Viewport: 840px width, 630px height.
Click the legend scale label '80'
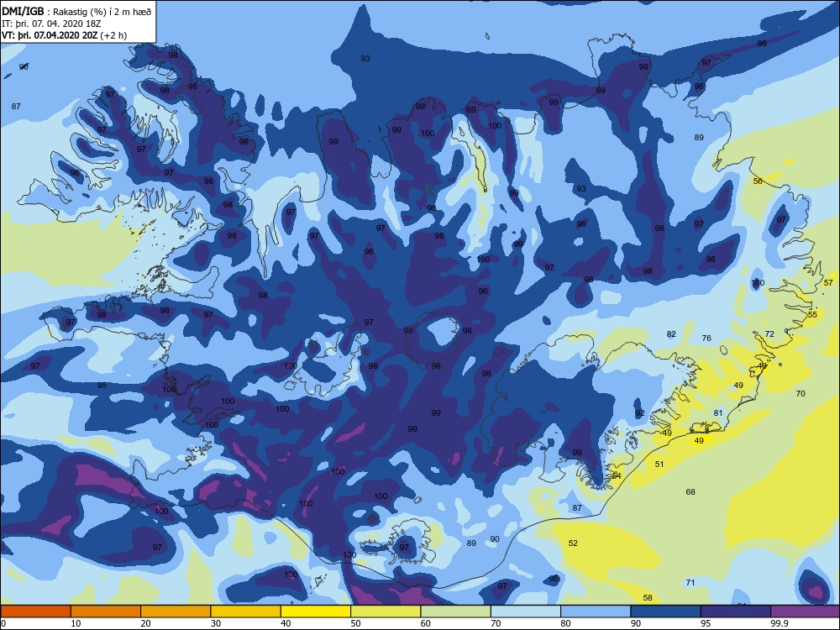[x=565, y=623]
